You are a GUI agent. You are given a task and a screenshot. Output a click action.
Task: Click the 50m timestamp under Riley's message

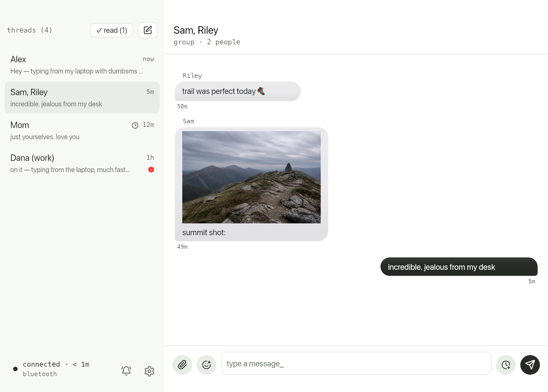click(182, 106)
